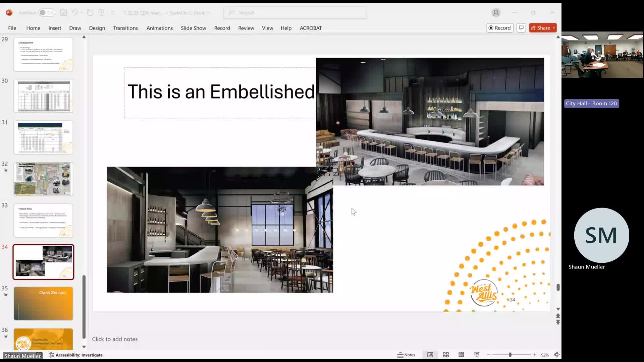Viewport: 644px width, 362px height.
Task: Expand the file name saved location dropdown
Action: (x=209, y=13)
